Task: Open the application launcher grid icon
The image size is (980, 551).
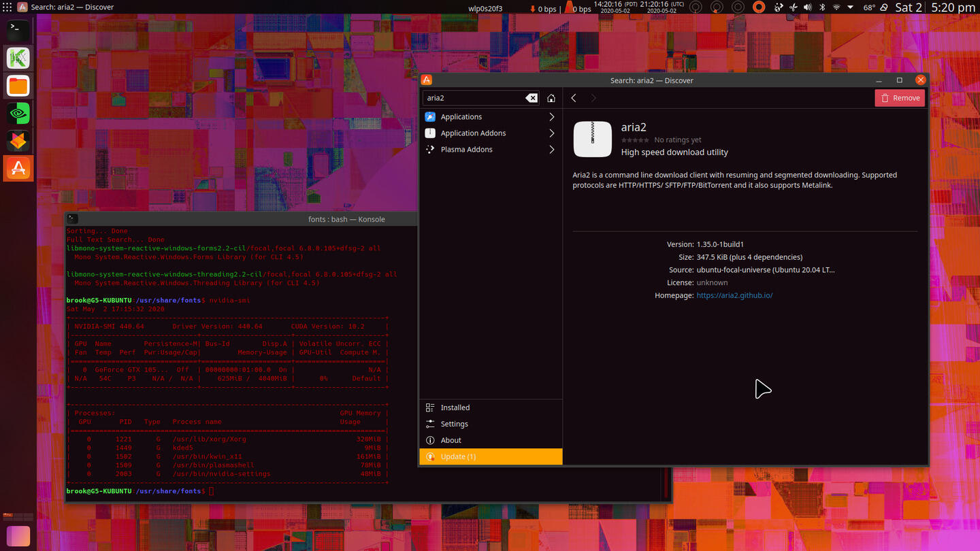Action: (x=7, y=7)
